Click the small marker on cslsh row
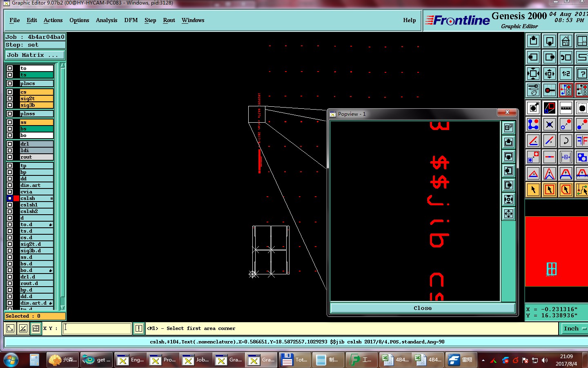Viewport: 588px width, 368px height. [x=51, y=198]
